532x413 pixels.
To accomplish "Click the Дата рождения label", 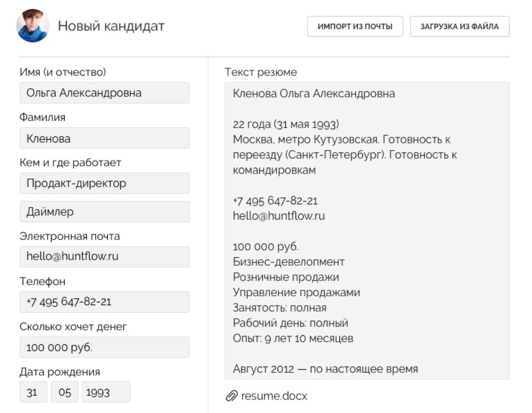I will (60, 372).
